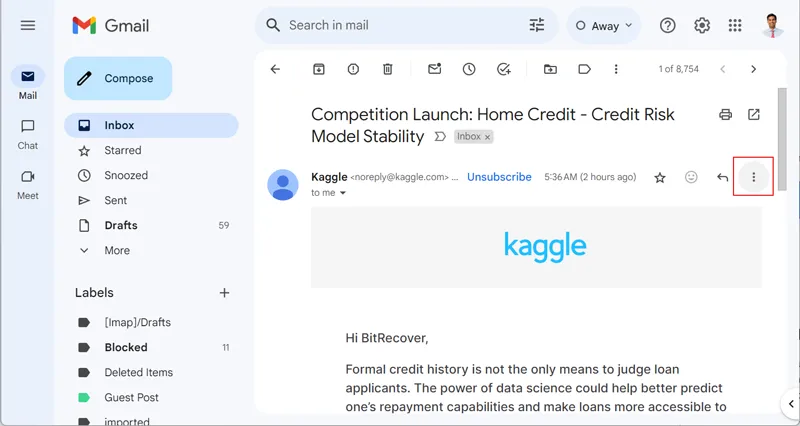Open the email in a new window
The width and height of the screenshot is (800, 426).
coord(754,114)
